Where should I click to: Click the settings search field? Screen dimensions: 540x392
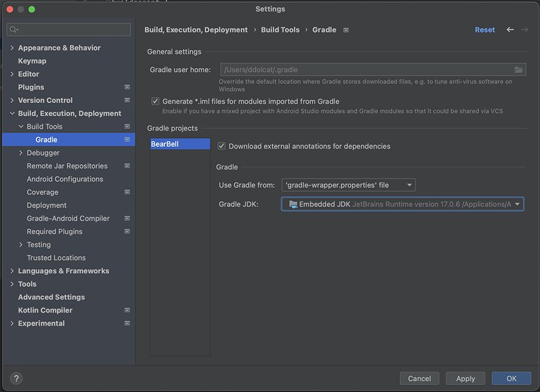point(69,29)
